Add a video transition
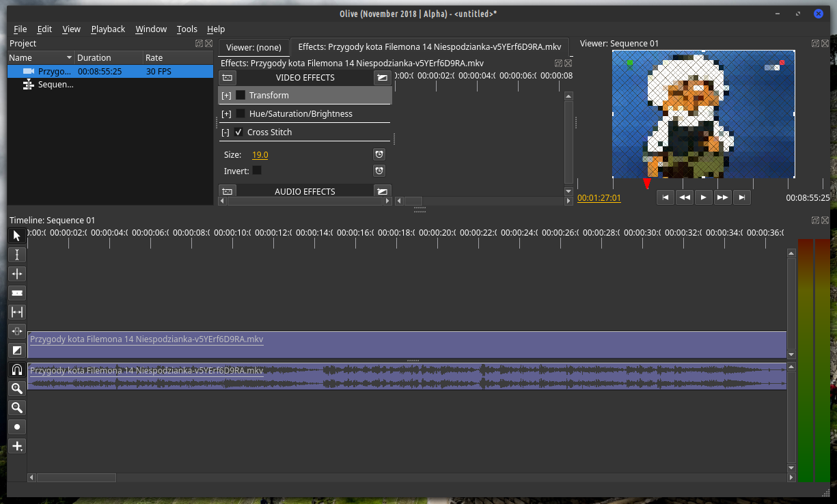Viewport: 837px width, 504px height. 383,78
